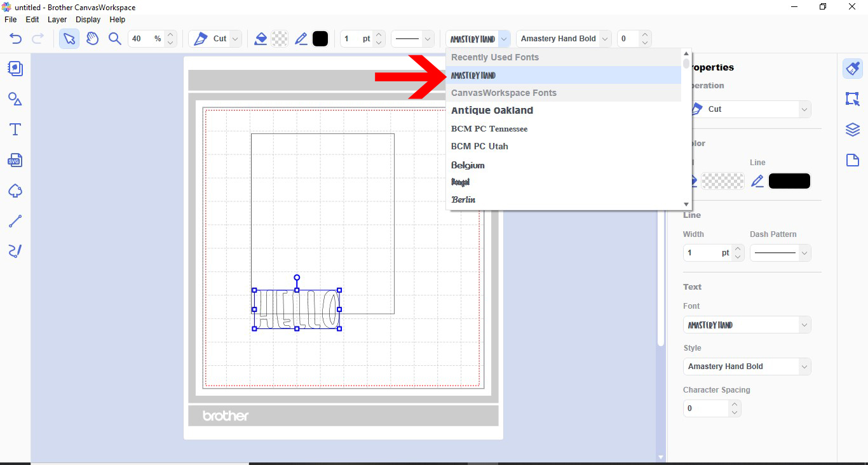Choose the Antique Oakland font

(564, 111)
